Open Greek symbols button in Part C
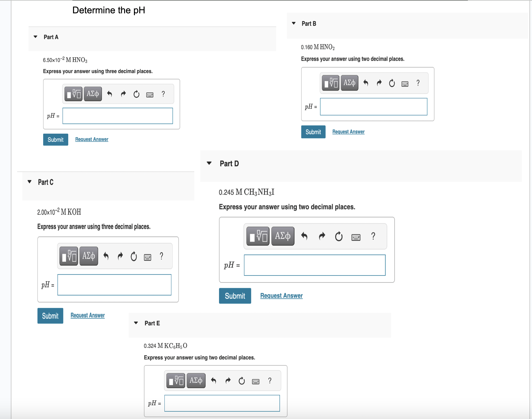 click(x=89, y=256)
